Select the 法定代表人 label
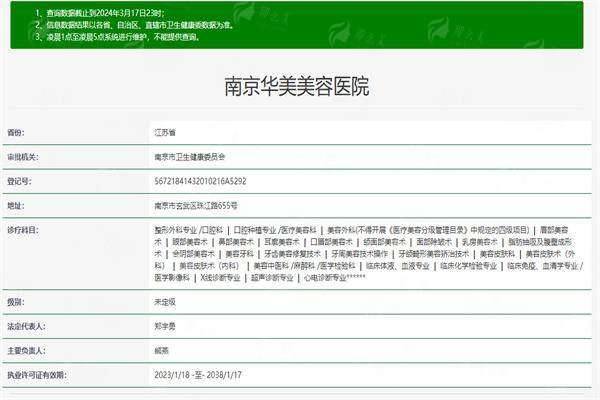 tap(26, 327)
